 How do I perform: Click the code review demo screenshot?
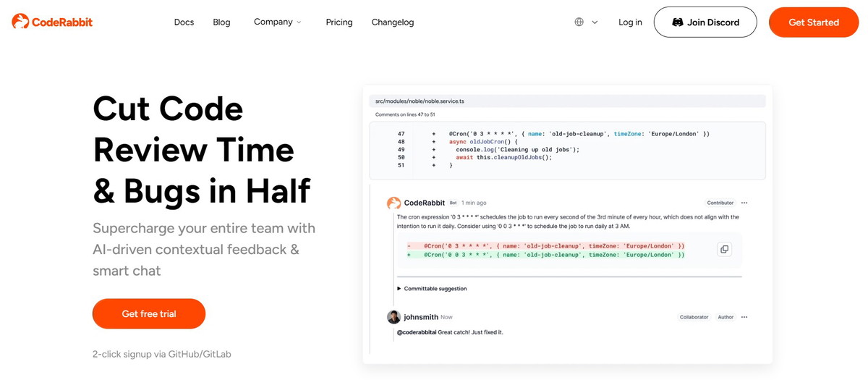click(x=567, y=224)
